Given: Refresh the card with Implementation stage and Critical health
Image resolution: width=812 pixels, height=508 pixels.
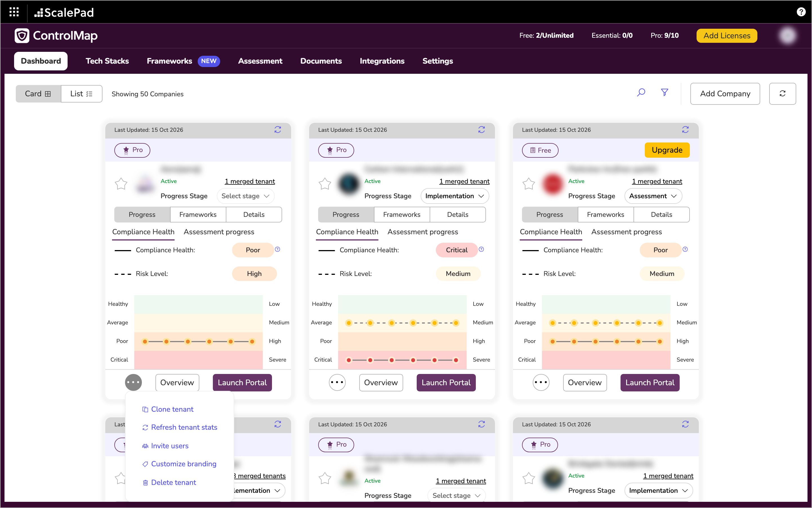Looking at the screenshot, I should pos(481,130).
